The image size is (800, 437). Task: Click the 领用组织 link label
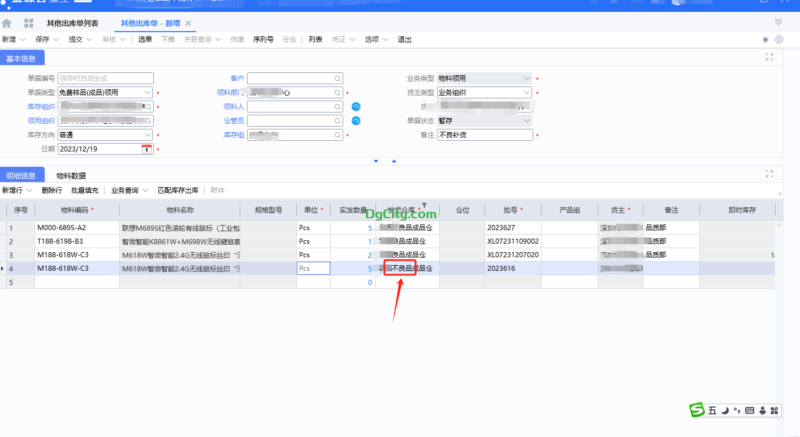pyautogui.click(x=41, y=121)
